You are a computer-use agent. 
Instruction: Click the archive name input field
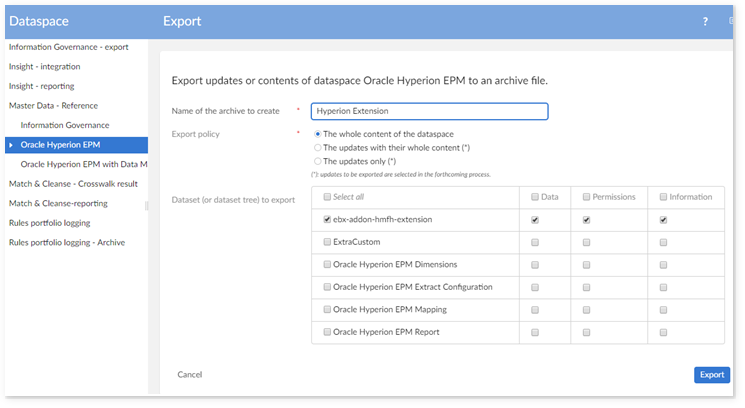pos(429,111)
